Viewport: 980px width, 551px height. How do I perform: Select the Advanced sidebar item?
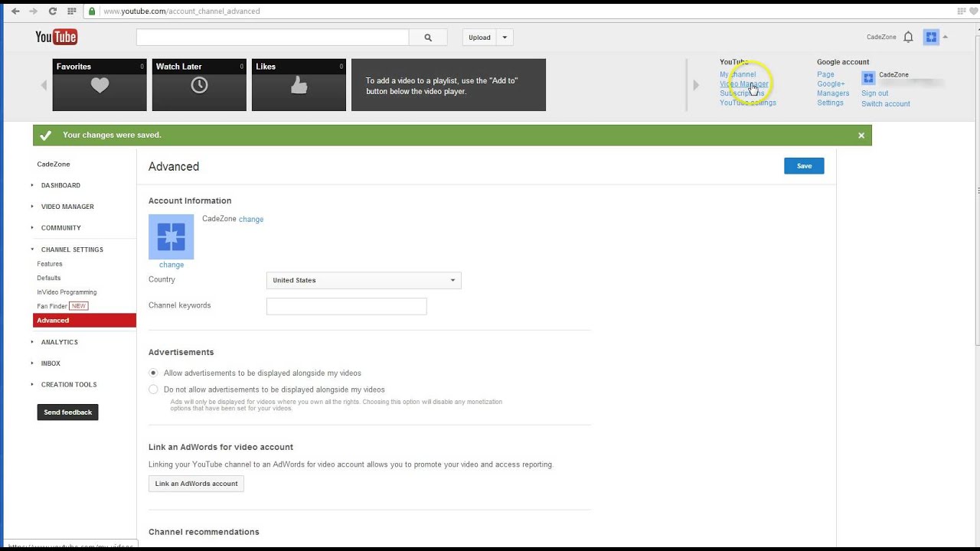[x=84, y=321]
